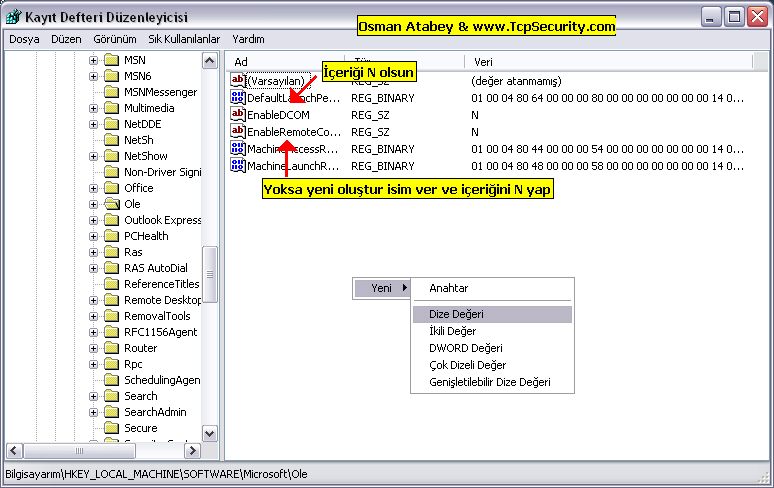The width and height of the screenshot is (774, 488).
Task: Select the Router key in tree
Action: click(x=140, y=348)
